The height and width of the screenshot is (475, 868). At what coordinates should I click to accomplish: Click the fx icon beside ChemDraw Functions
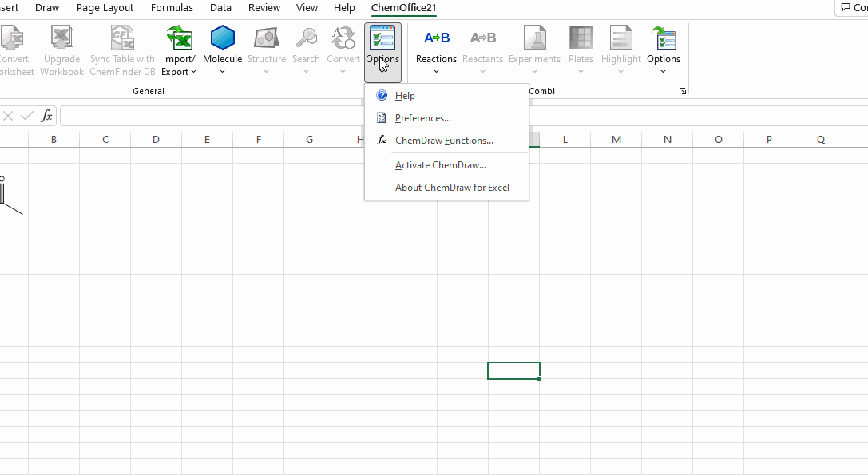click(x=382, y=140)
